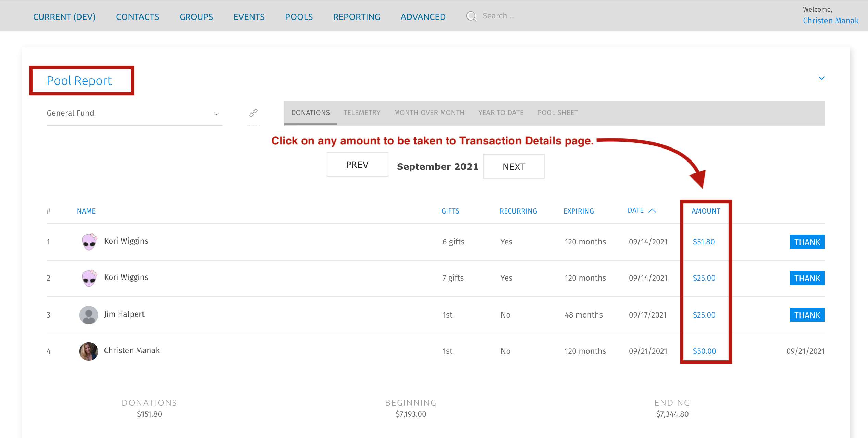The height and width of the screenshot is (438, 868).
Task: Click into the Search field
Action: (x=498, y=16)
